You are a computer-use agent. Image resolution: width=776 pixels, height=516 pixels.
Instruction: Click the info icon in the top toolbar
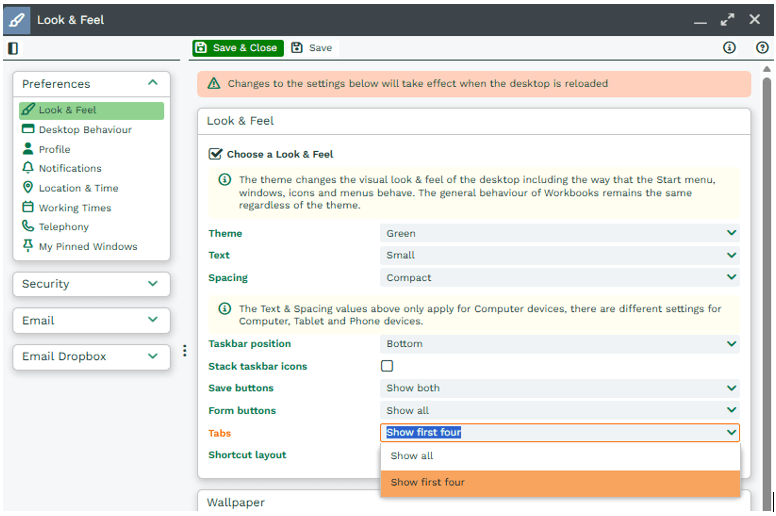[729, 48]
